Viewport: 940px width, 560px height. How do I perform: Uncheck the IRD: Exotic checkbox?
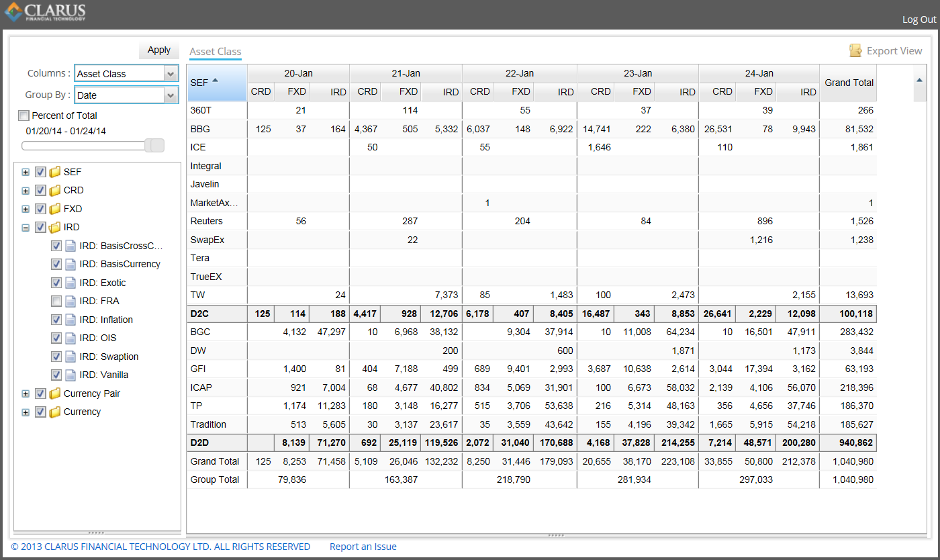click(56, 283)
